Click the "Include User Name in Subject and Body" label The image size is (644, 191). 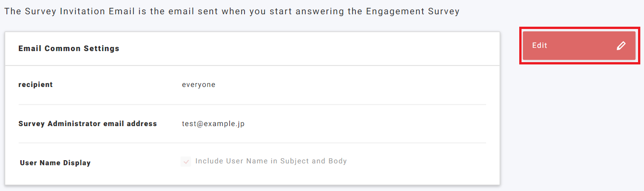click(271, 161)
